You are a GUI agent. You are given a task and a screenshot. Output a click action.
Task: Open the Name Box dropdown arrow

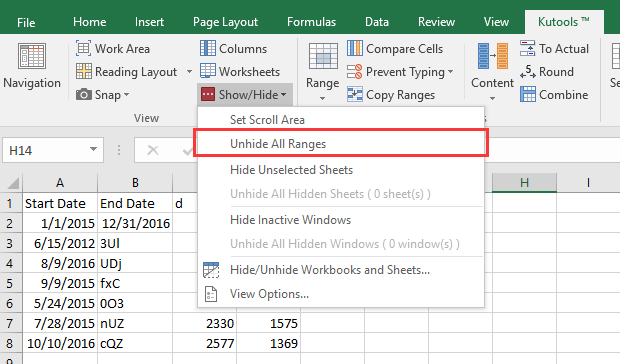[93, 149]
